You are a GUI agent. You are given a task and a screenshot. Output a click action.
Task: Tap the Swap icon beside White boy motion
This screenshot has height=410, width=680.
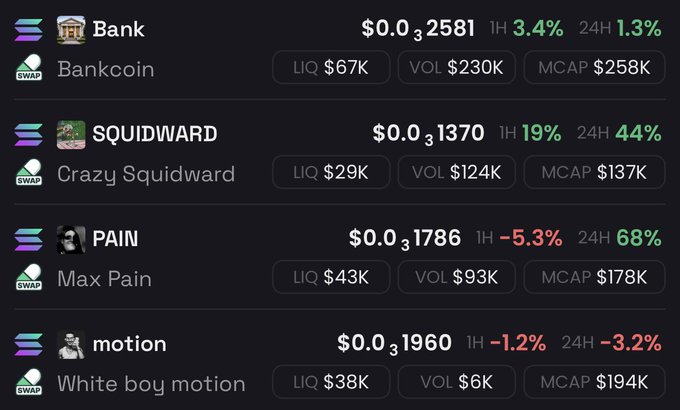[x=29, y=382]
